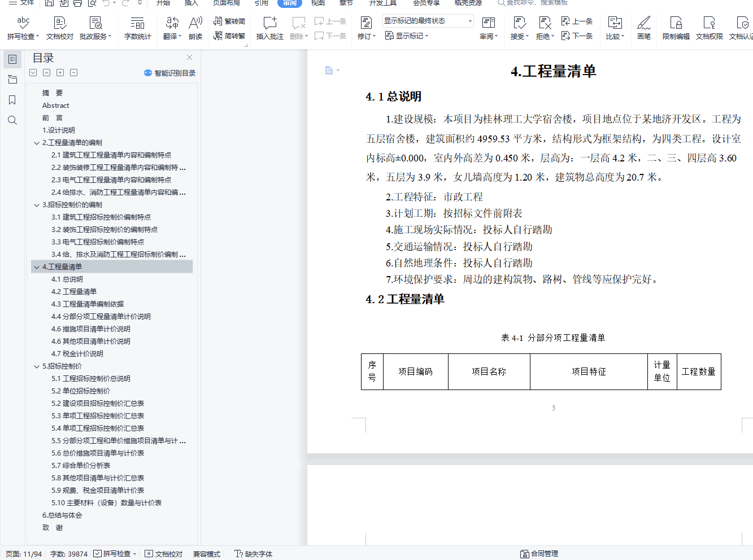Image resolution: width=753 pixels, height=560 pixels.
Task: Switch to the 开发工具 ribbon tab
Action: [x=383, y=3]
